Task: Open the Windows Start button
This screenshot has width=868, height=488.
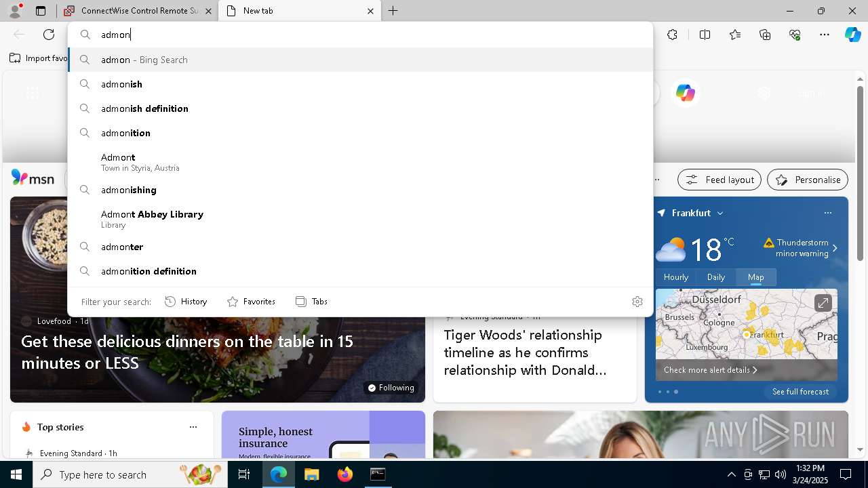Action: click(16, 474)
